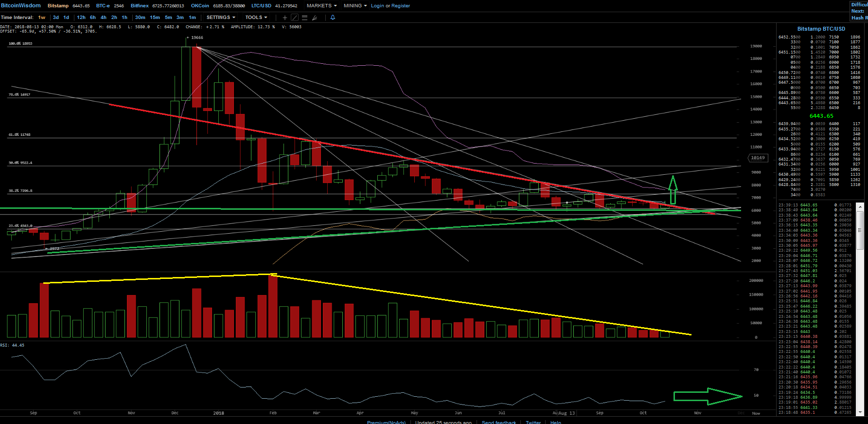Click the 100.0% 18953 Fibonacci label

(20, 43)
